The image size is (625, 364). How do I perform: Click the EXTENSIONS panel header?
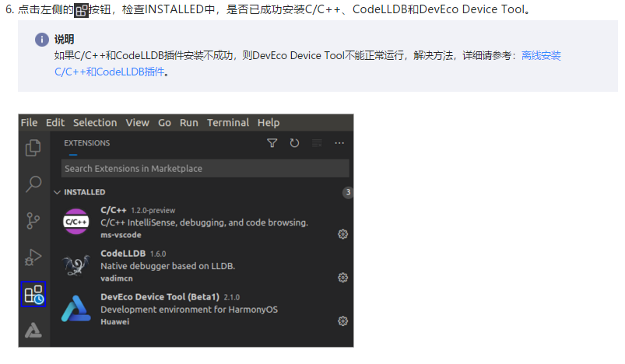(87, 143)
